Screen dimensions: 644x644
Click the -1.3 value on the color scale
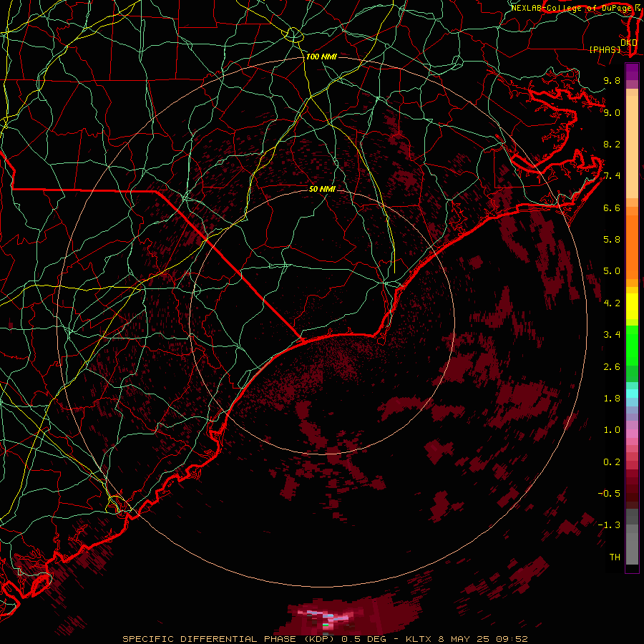[x=609, y=525]
